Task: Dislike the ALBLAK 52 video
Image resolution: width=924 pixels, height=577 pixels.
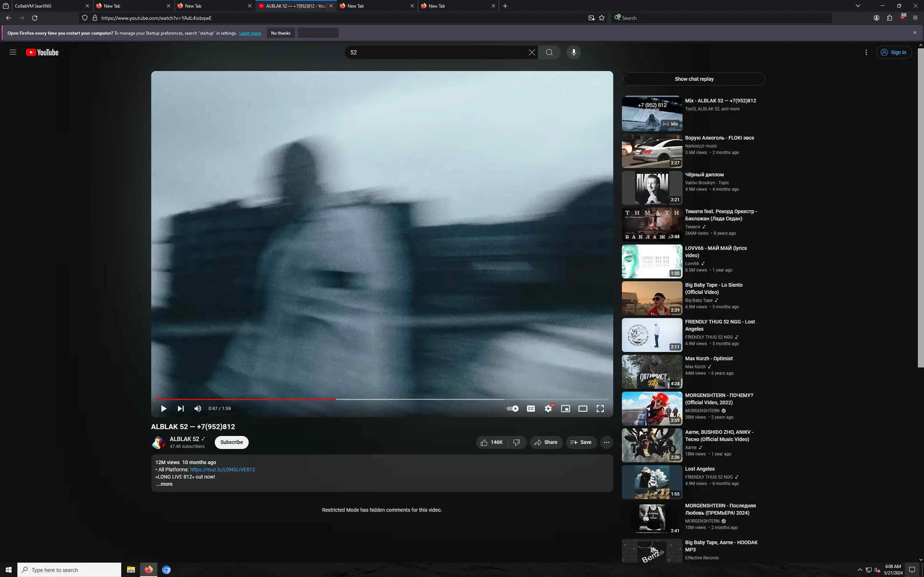Action: [517, 442]
